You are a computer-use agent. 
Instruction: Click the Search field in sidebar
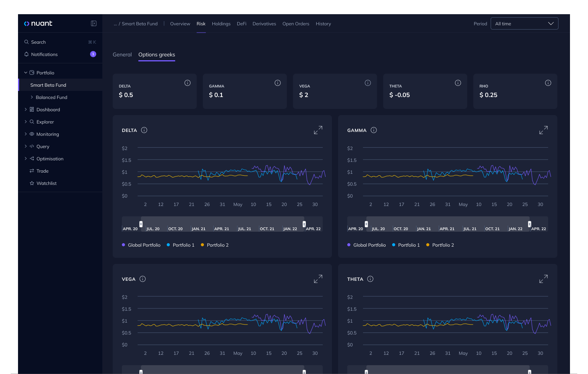click(60, 42)
